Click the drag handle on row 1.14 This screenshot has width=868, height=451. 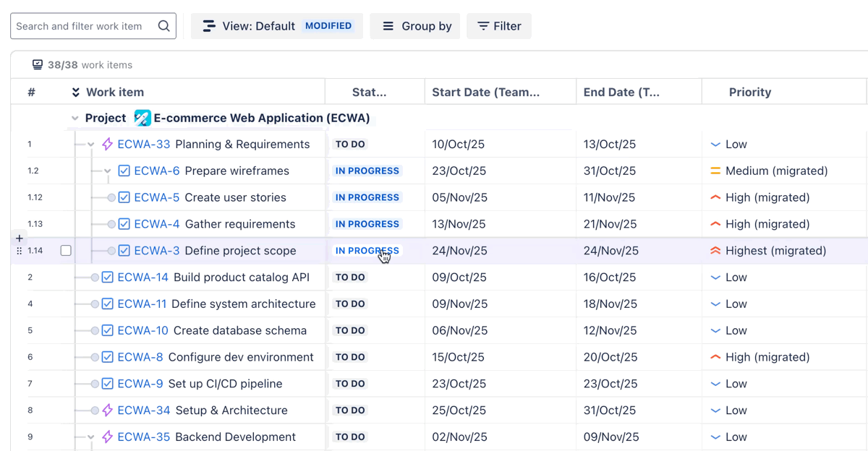click(20, 251)
